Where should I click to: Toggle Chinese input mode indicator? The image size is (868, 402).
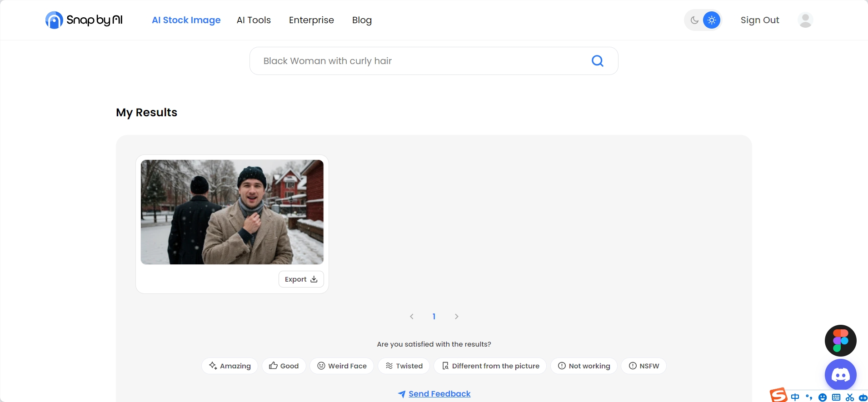795,397
